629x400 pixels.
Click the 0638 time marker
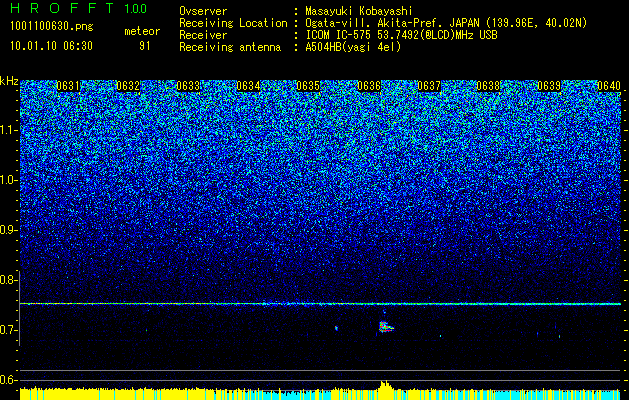pos(489,86)
